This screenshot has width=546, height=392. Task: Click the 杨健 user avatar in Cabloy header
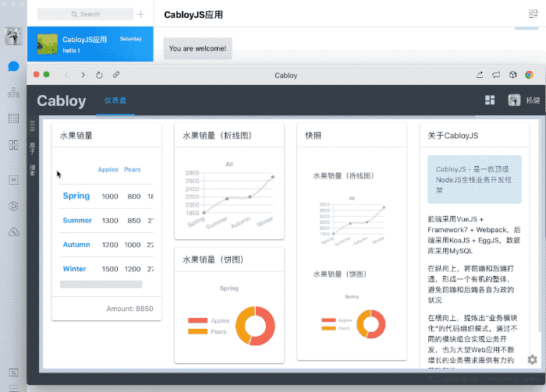click(514, 101)
